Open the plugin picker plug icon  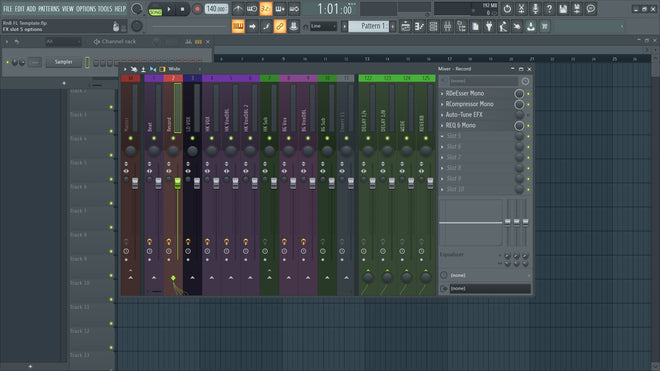pos(489,27)
